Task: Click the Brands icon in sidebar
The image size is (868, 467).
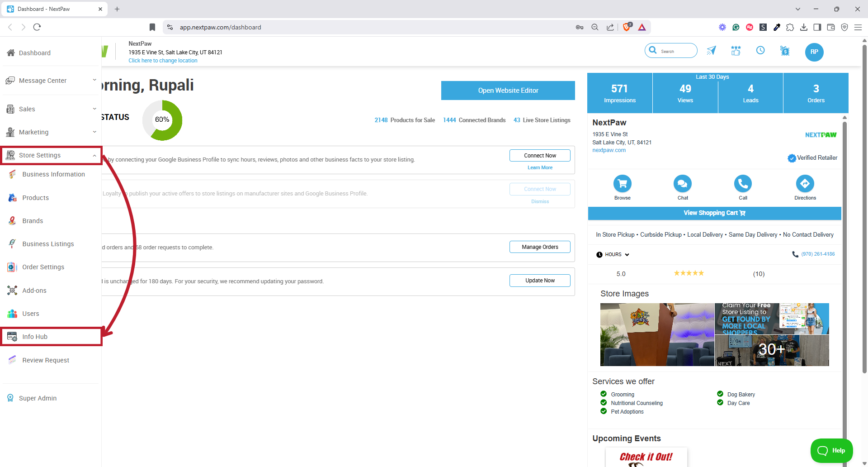Action: (x=12, y=221)
